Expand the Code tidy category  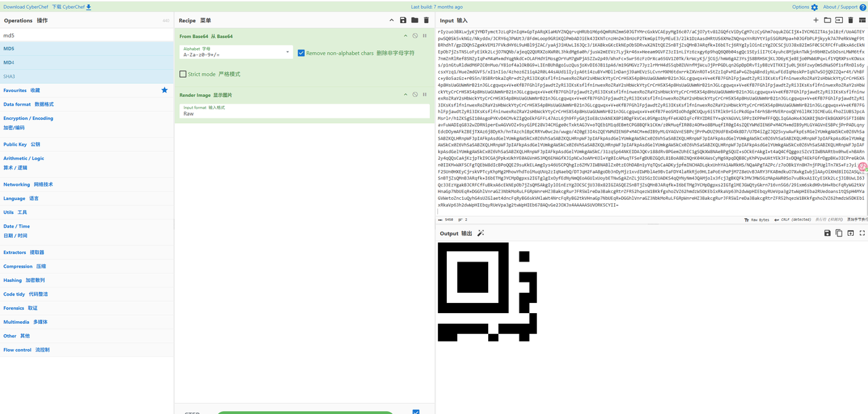(x=87, y=294)
